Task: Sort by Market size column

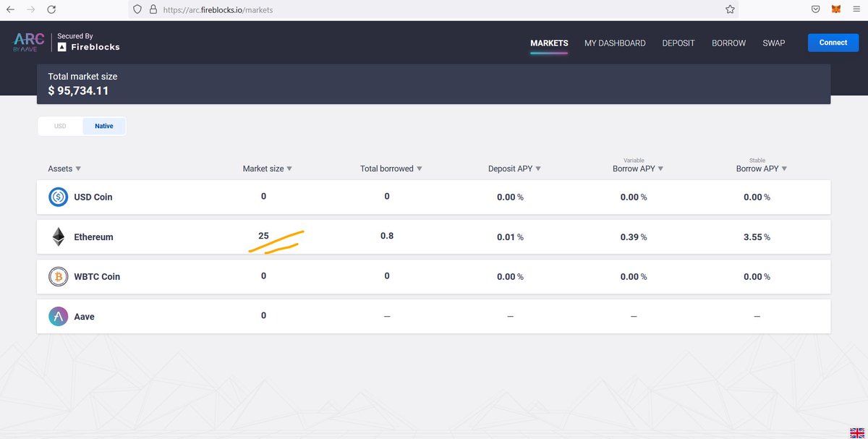Action: pyautogui.click(x=268, y=169)
